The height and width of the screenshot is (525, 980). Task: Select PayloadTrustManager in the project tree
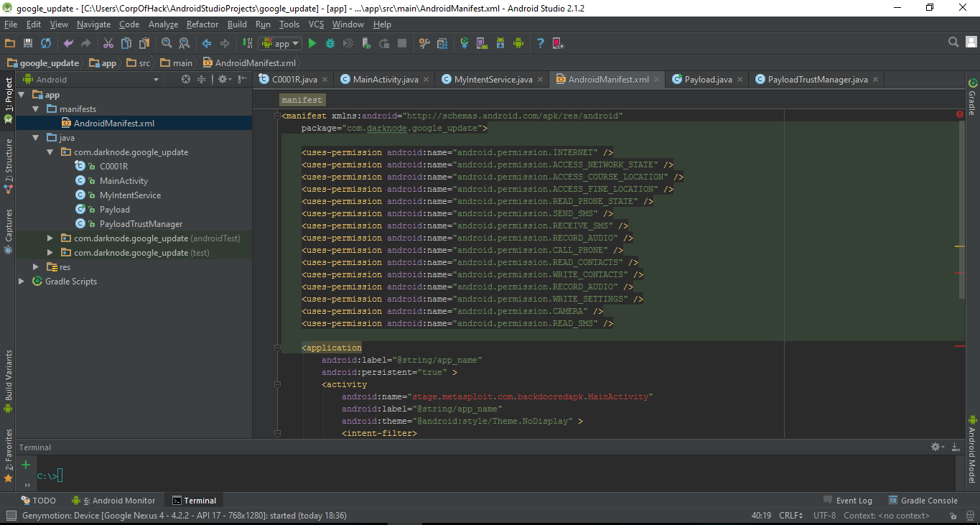click(x=141, y=224)
